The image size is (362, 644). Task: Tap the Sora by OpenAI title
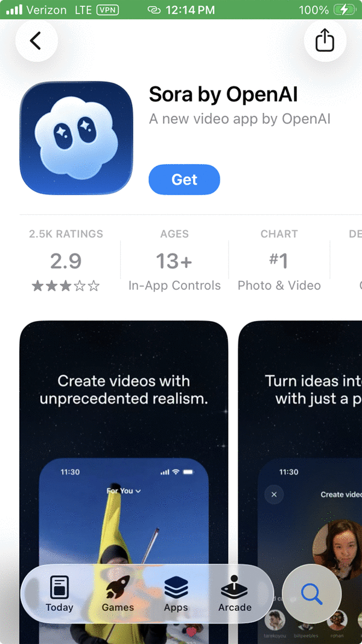coord(223,95)
